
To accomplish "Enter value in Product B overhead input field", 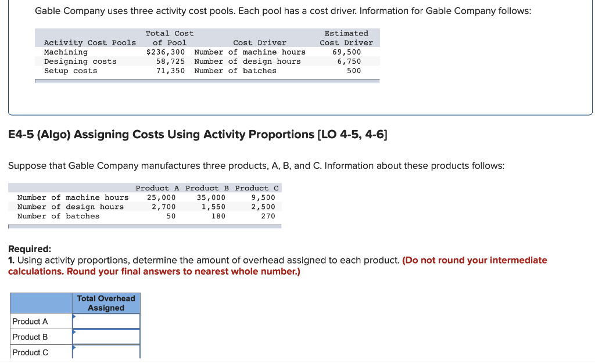I will point(107,336).
